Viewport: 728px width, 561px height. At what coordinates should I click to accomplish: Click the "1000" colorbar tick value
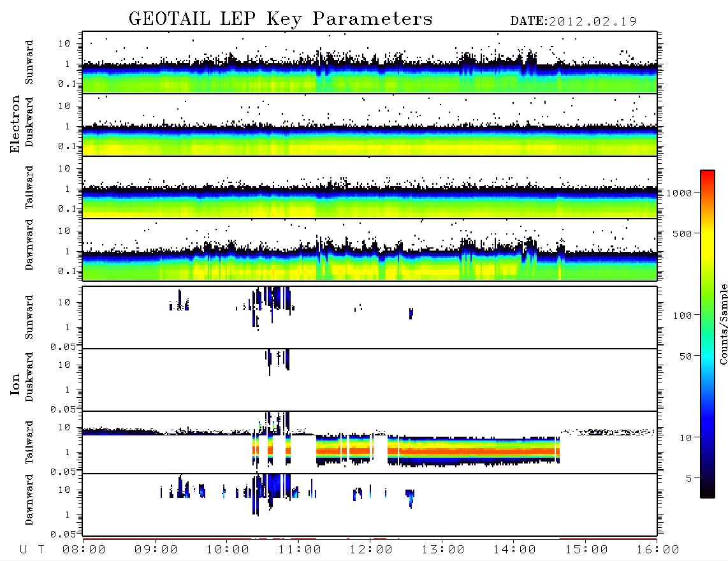[x=679, y=193]
